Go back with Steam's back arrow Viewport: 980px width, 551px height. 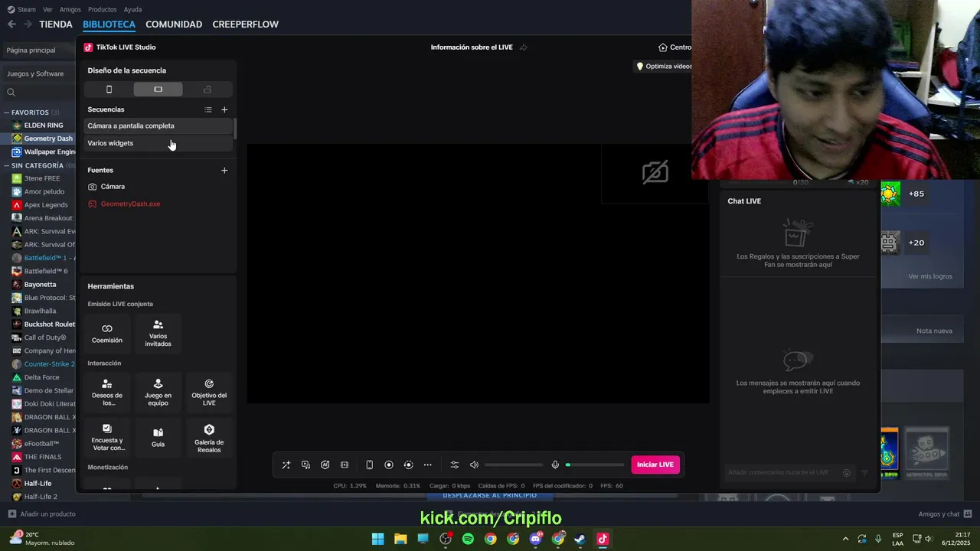[x=11, y=24]
